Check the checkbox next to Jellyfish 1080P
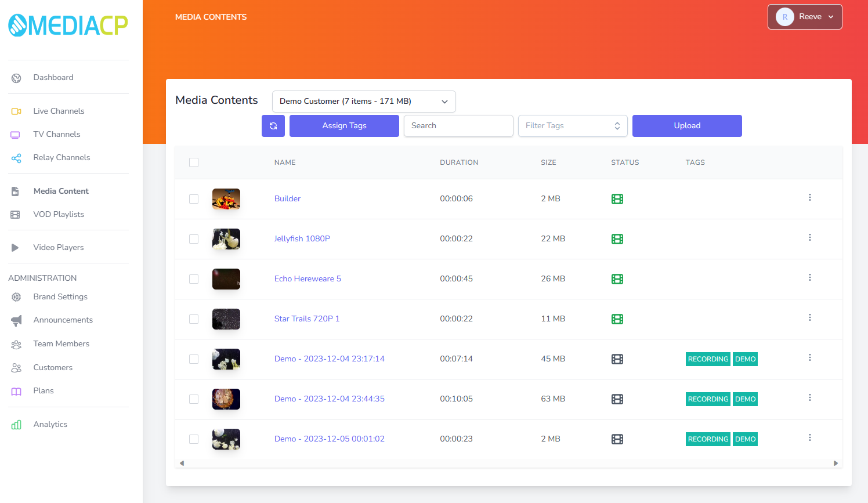This screenshot has height=503, width=868. coord(194,239)
